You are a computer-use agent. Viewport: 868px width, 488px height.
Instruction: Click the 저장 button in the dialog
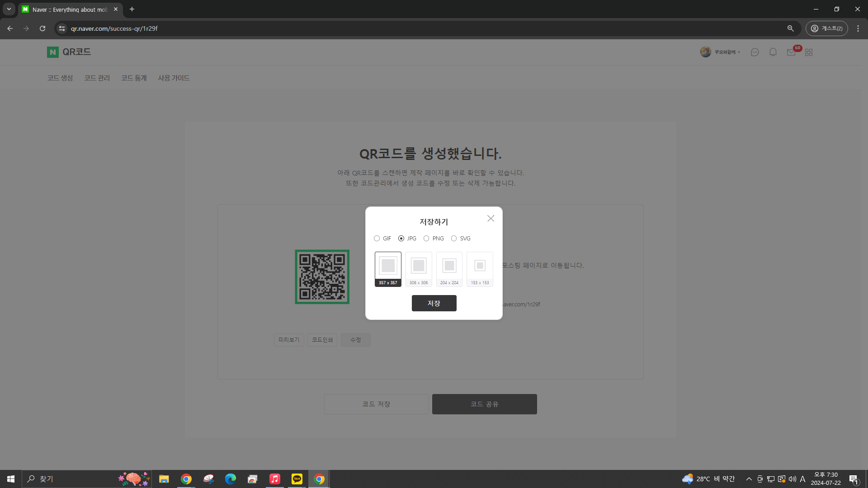click(x=434, y=303)
